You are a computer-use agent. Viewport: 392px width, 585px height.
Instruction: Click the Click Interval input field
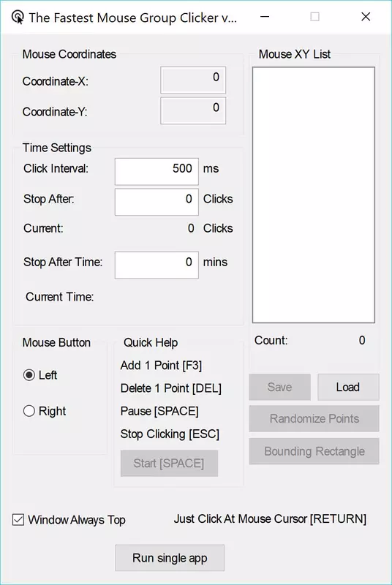point(157,171)
